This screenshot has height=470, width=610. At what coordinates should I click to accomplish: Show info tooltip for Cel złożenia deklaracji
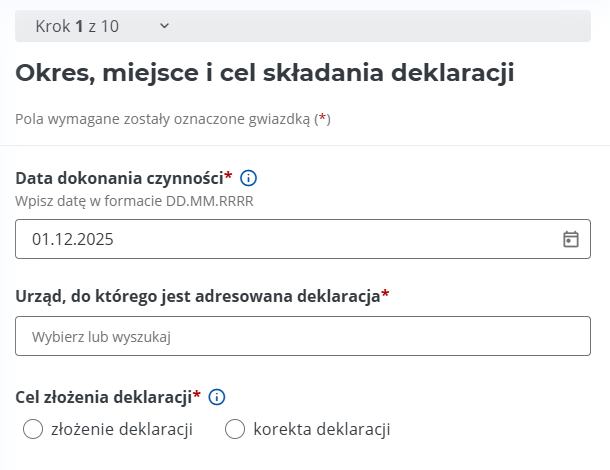(217, 396)
